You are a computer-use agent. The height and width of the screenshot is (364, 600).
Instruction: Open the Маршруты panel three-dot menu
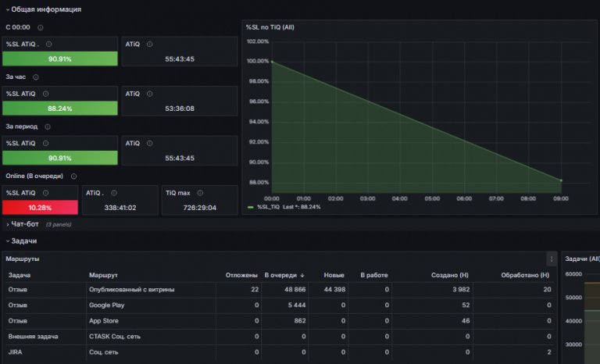click(552, 259)
